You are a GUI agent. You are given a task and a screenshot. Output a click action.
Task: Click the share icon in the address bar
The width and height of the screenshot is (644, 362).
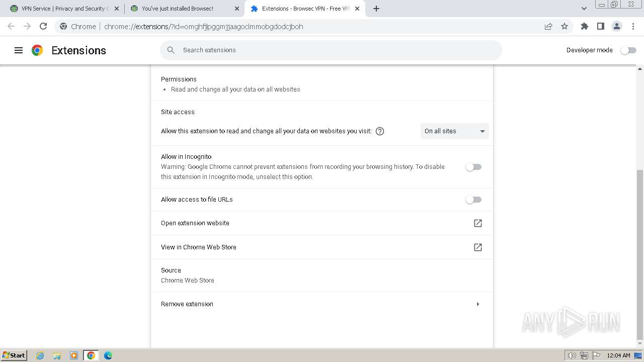pyautogui.click(x=548, y=26)
